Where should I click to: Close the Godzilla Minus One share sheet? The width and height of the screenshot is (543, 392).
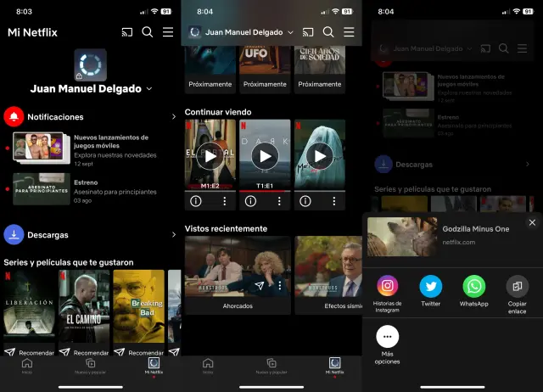(532, 222)
